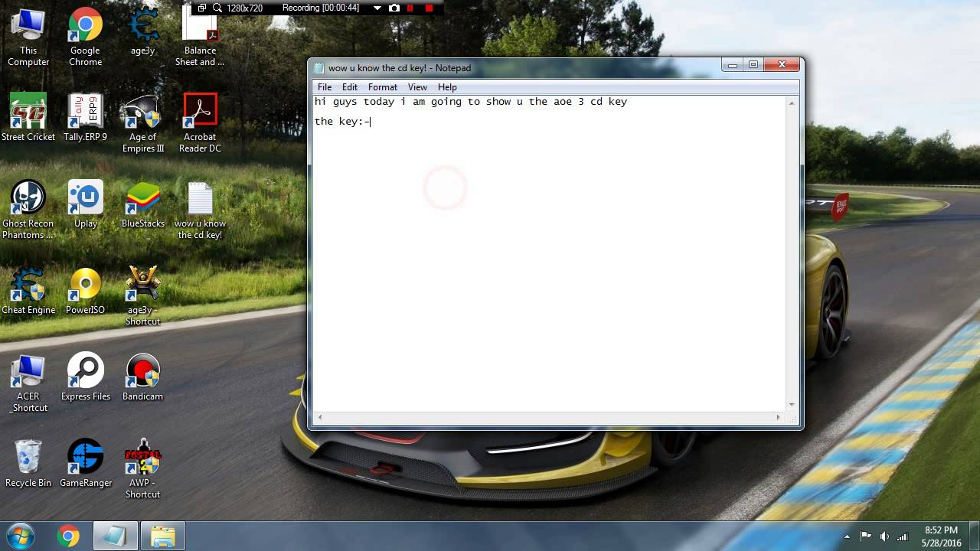Launch Google Chrome from desktop
Image resolution: width=980 pixels, height=551 pixels.
click(x=85, y=37)
